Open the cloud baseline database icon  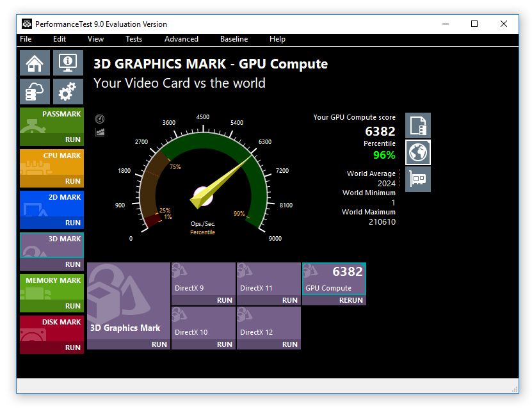(35, 92)
